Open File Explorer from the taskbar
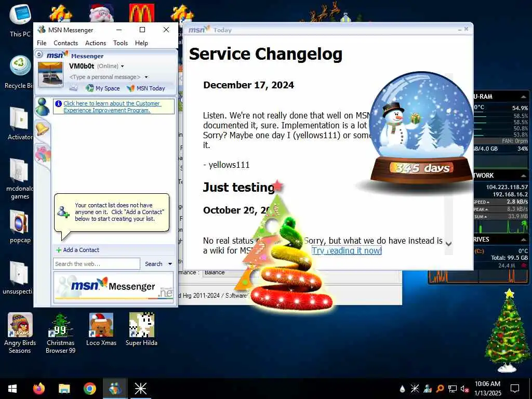The height and width of the screenshot is (399, 532). point(64,389)
